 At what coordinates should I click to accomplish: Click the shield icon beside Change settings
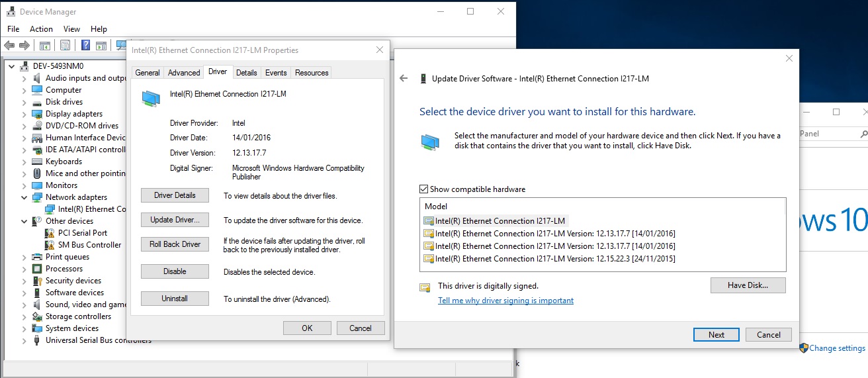click(x=804, y=348)
